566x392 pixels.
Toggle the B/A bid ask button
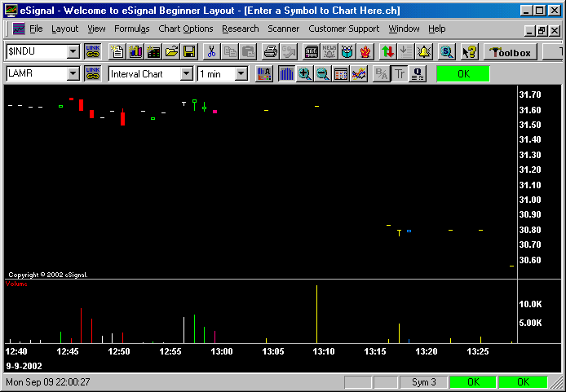[381, 74]
